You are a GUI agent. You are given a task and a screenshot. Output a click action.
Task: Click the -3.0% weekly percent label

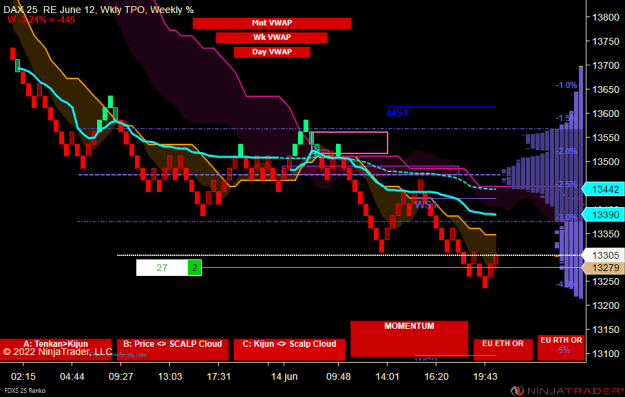tap(566, 217)
